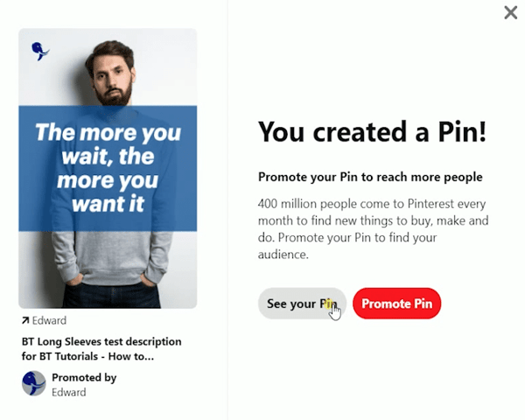The height and width of the screenshot is (420, 525).
Task: Click the blue quote overlay on pin image
Action: click(x=108, y=169)
